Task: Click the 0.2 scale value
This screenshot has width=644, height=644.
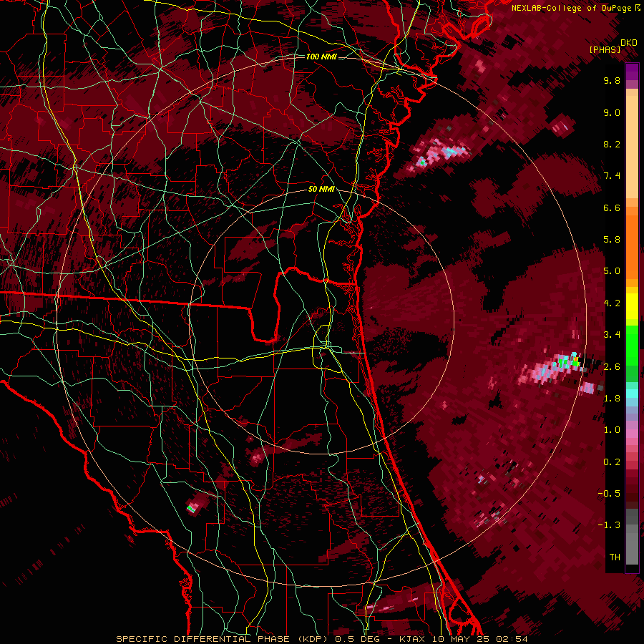Action: [x=612, y=462]
